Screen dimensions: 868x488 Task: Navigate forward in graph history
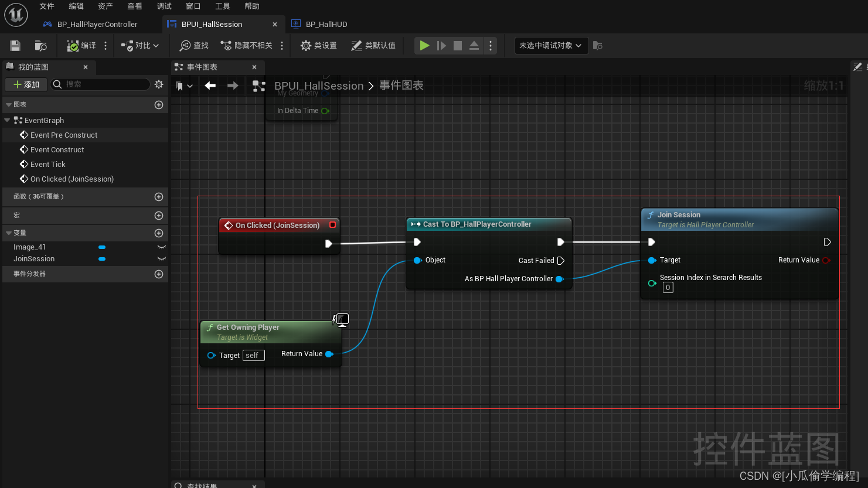[233, 86]
